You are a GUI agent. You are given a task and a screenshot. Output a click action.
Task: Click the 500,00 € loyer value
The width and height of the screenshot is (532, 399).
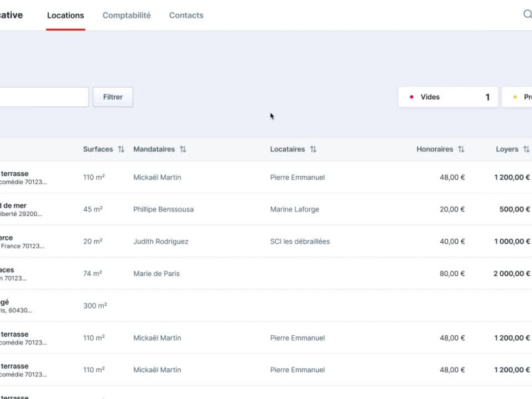point(514,209)
